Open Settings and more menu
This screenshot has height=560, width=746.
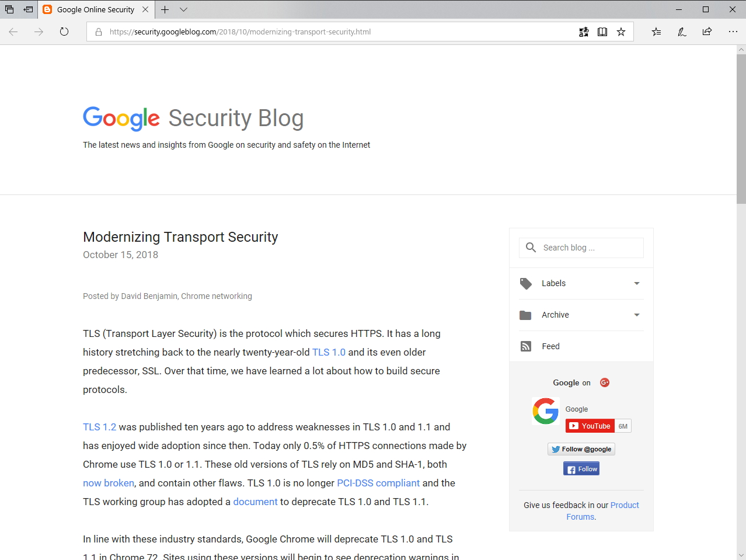point(733,32)
